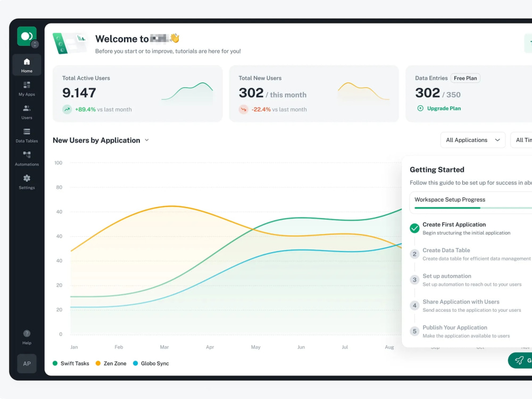Click the Upgrade Plan link
The height and width of the screenshot is (399, 532).
click(444, 108)
